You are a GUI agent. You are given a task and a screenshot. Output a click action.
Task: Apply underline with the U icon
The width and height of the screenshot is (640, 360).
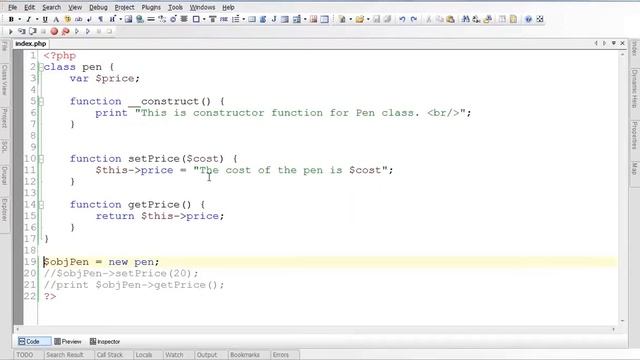tap(45, 19)
